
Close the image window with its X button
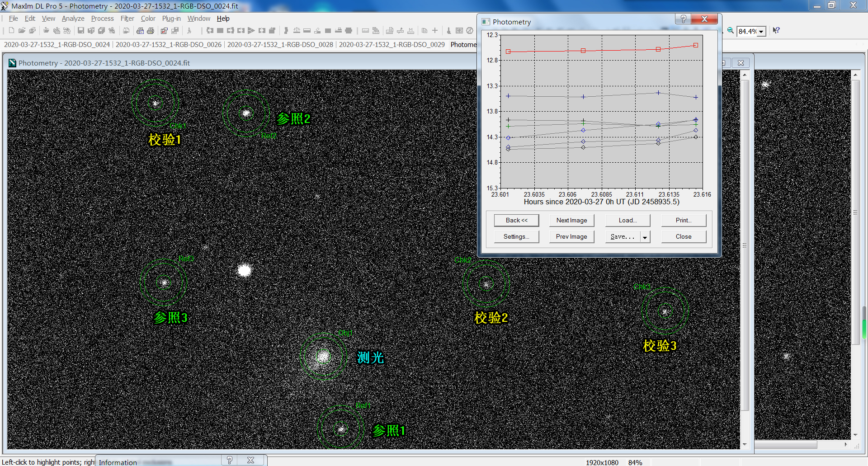tap(741, 63)
